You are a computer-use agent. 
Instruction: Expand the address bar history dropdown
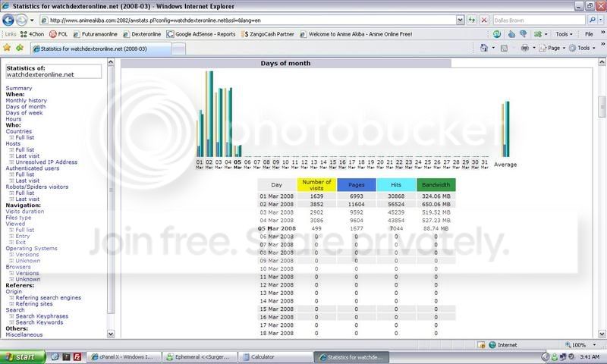(460, 20)
